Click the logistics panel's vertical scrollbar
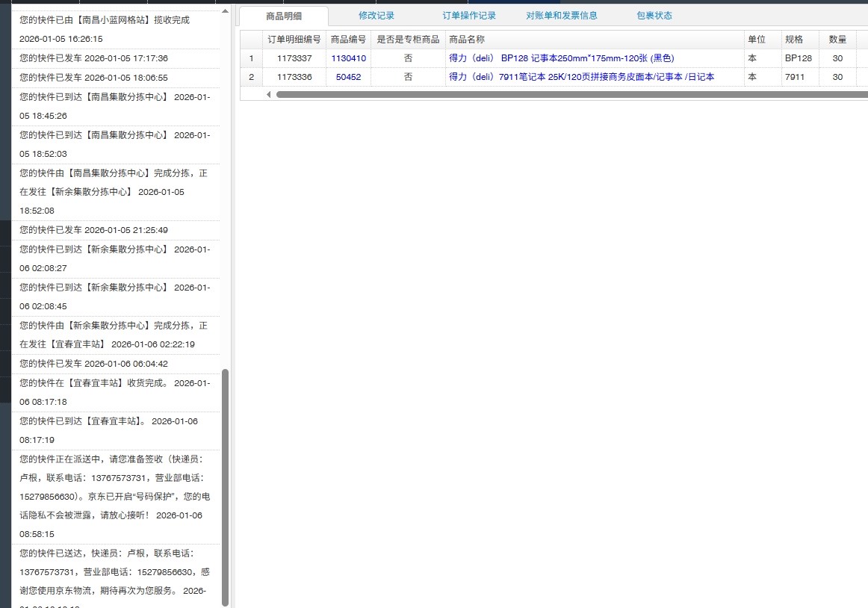This screenshot has height=608, width=868. (x=225, y=486)
